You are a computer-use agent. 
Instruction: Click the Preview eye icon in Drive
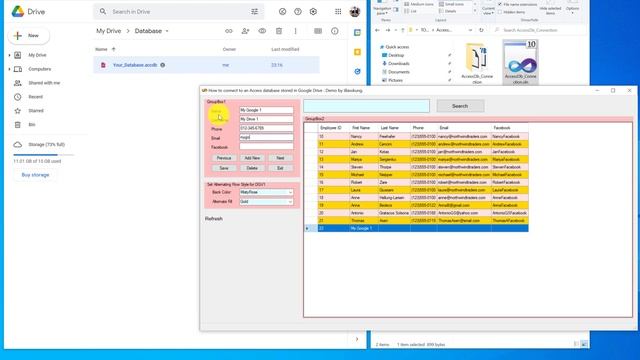pyautogui.click(x=262, y=31)
